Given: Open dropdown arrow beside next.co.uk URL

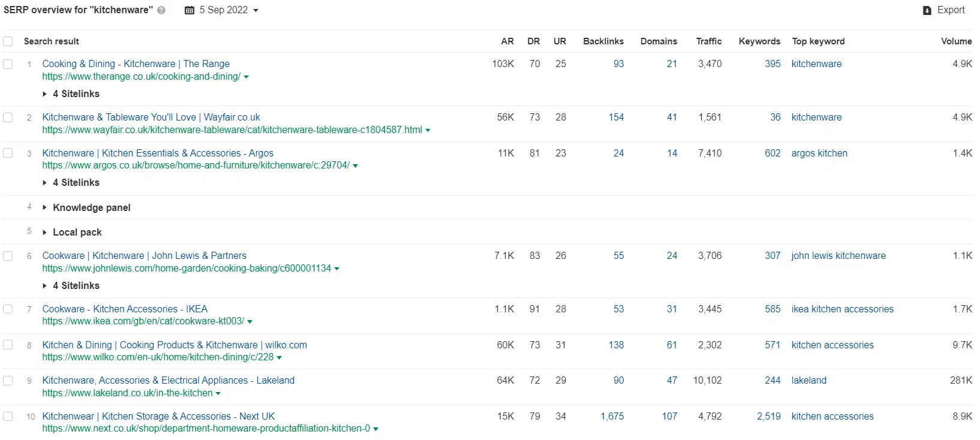Looking at the screenshot, I should point(375,429).
